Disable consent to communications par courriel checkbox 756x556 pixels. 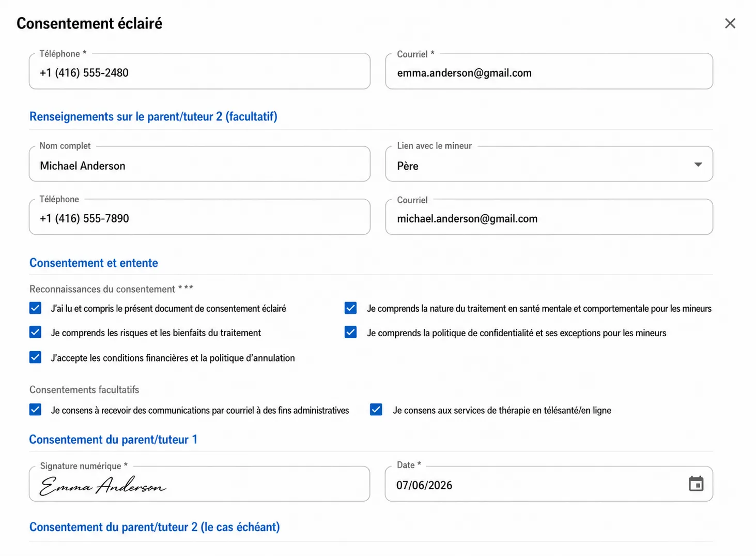(35, 410)
